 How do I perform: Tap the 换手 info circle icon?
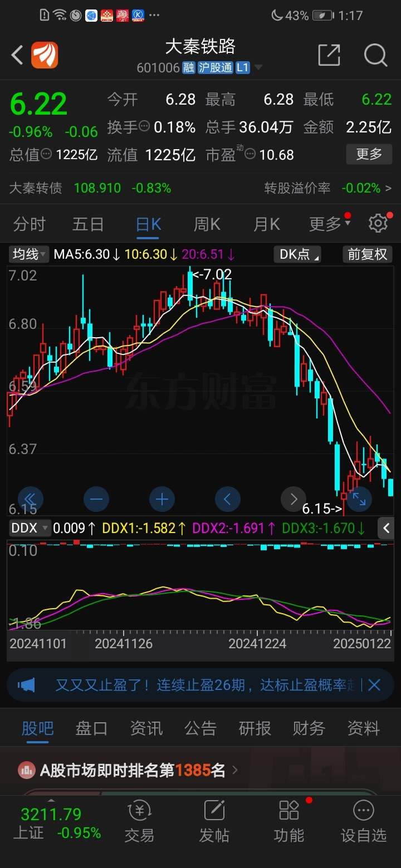(x=144, y=126)
